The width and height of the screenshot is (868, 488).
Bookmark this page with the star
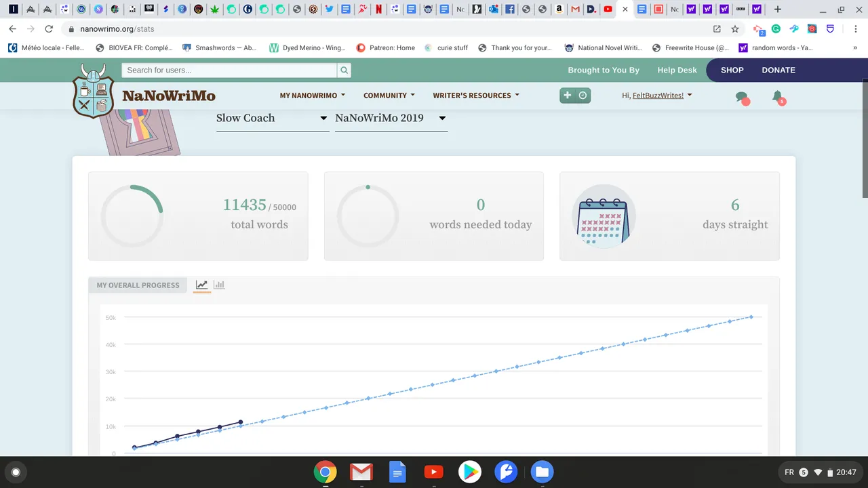click(735, 29)
